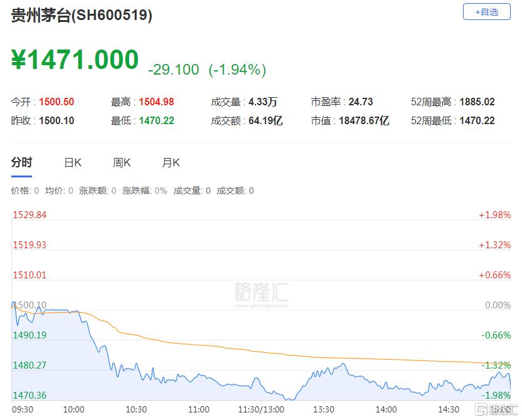Click the 1470.36 price axis label
Viewport: 522px width, 420px height.
pyautogui.click(x=29, y=396)
